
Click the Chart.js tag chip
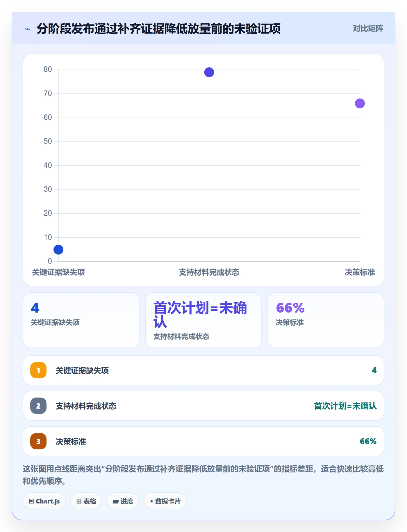pos(44,501)
